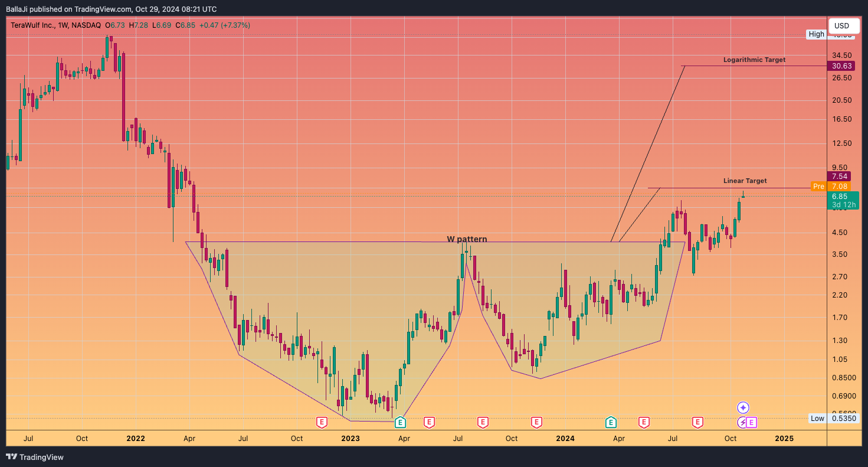Click the 7.08 pre-market price tag
The image size is (868, 467).
click(x=840, y=187)
